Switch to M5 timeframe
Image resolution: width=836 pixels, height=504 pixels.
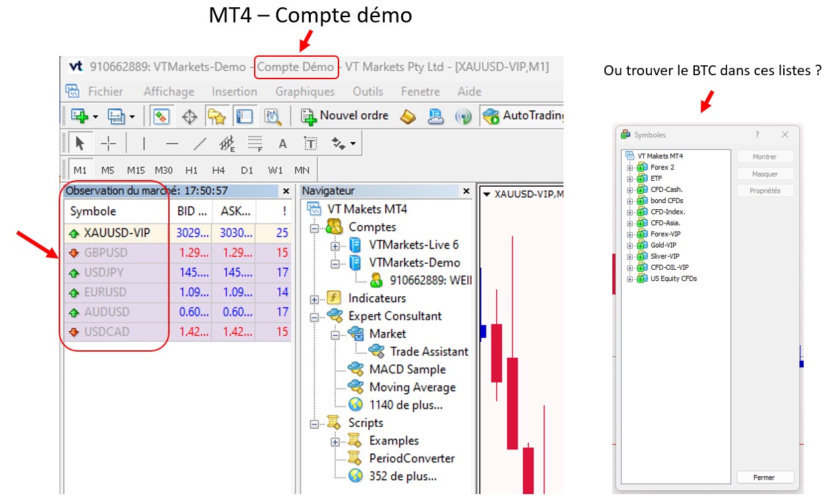tap(108, 170)
